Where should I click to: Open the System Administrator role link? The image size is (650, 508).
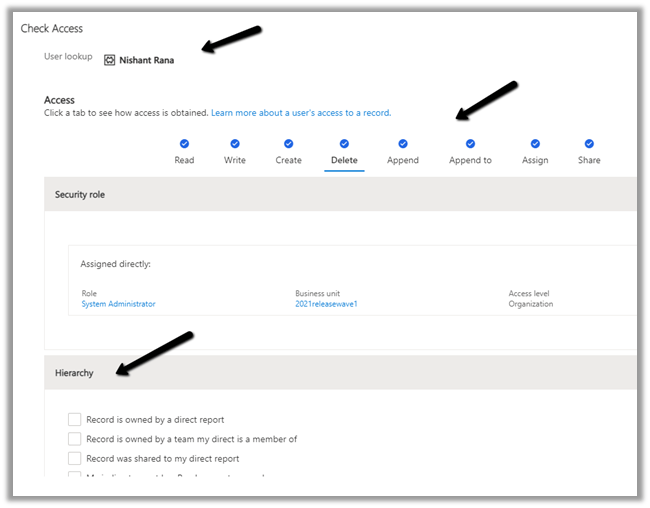(118, 304)
